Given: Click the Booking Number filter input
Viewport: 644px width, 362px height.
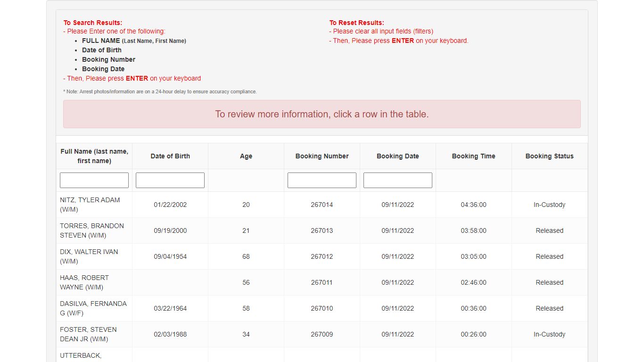Looking at the screenshot, I should tap(322, 180).
